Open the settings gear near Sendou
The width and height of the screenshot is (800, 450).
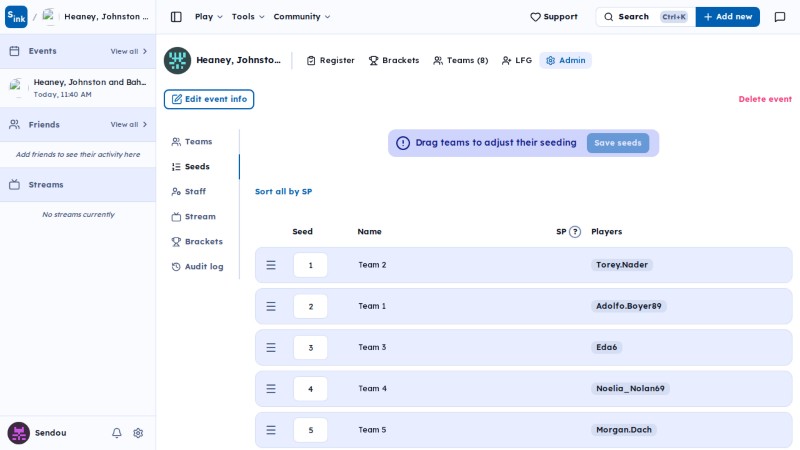point(138,433)
